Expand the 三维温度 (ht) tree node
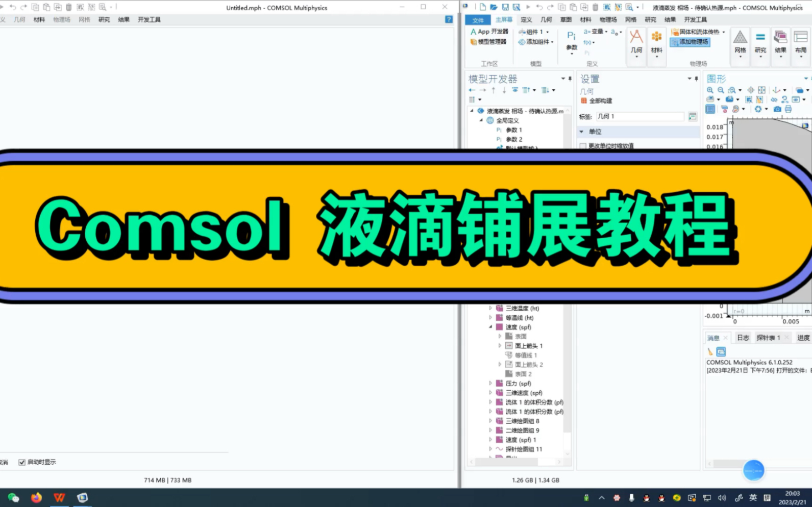Image resolution: width=812 pixels, height=507 pixels. [490, 309]
